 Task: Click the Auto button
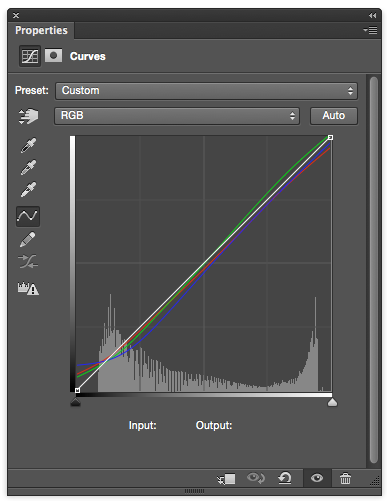click(x=334, y=116)
